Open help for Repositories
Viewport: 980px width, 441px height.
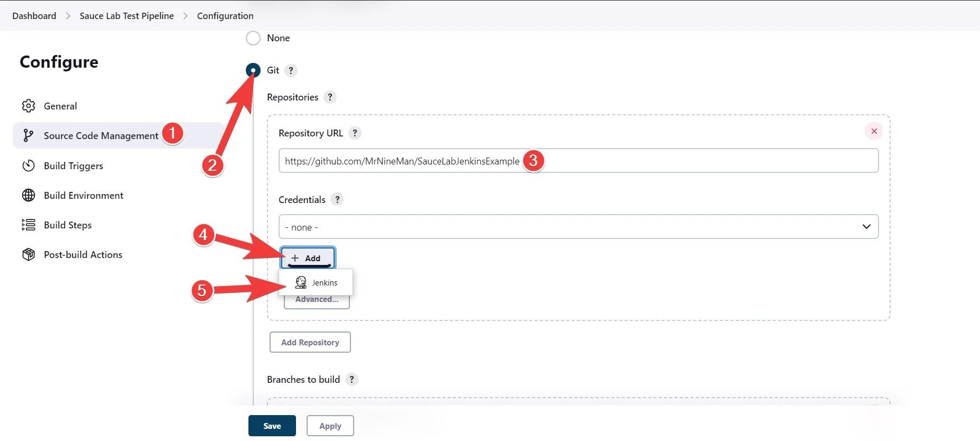pos(330,97)
